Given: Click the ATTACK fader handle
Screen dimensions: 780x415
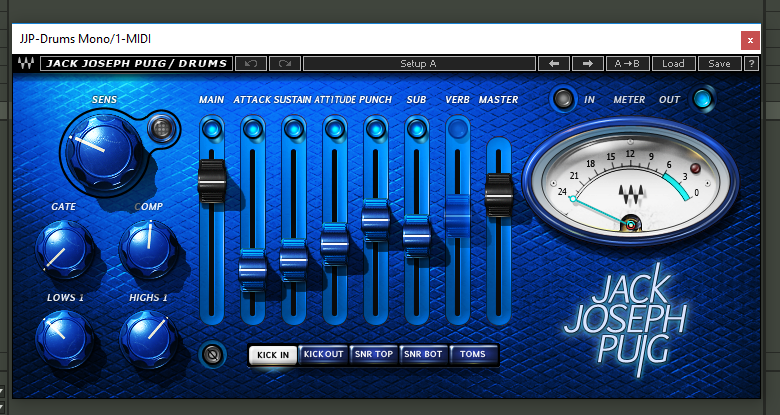Looking at the screenshot, I should (x=253, y=271).
